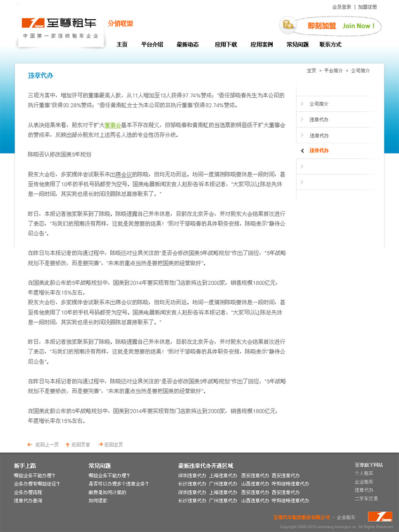Click the > separator after 平台简介 breadcrumb
399x532 pixels.
click(346, 71)
